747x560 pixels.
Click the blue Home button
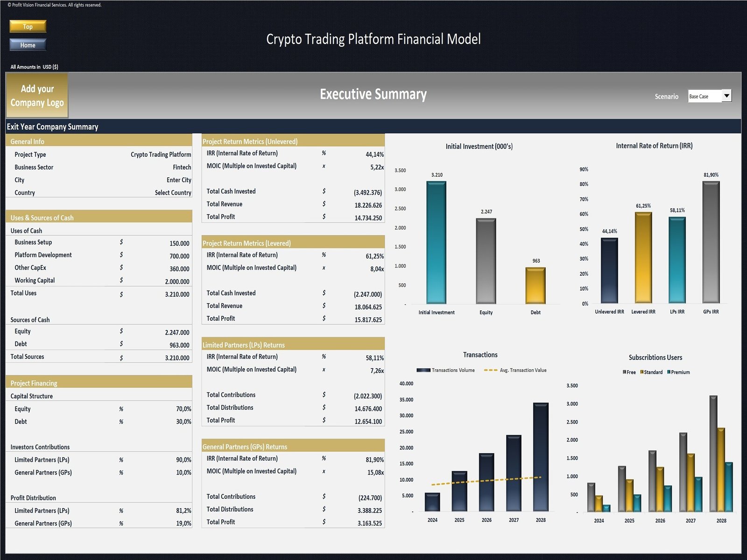(x=28, y=45)
